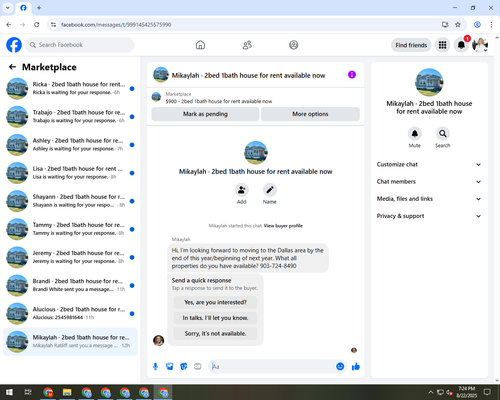Click the sender avatar beside quick responses
The height and width of the screenshot is (400, 500).
point(158,340)
